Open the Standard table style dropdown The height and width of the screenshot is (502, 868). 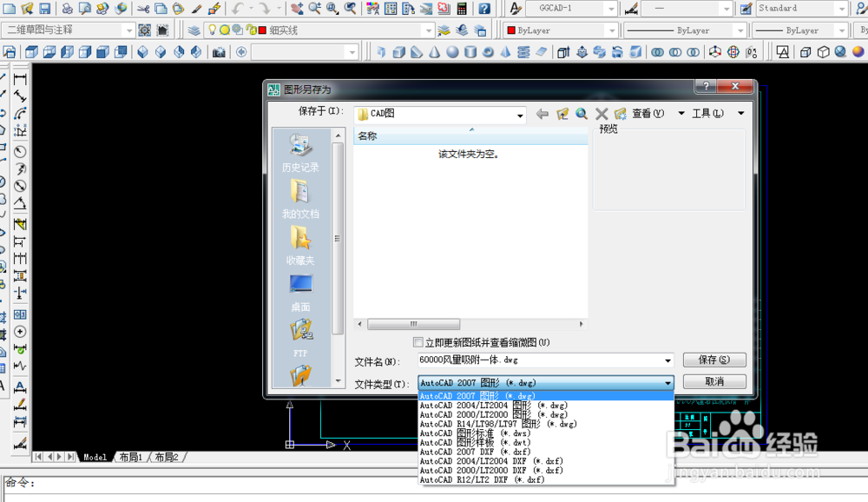841,9
